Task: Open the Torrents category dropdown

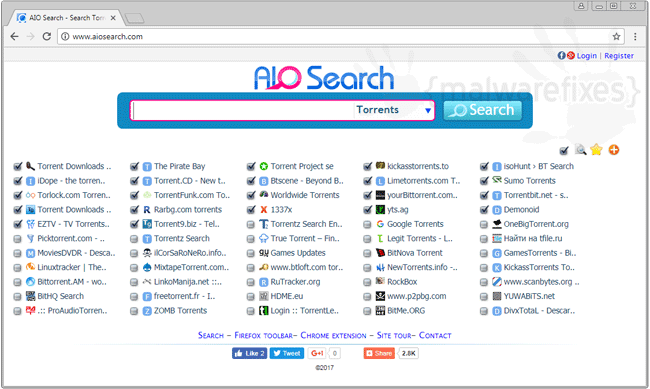Action: pos(394,110)
